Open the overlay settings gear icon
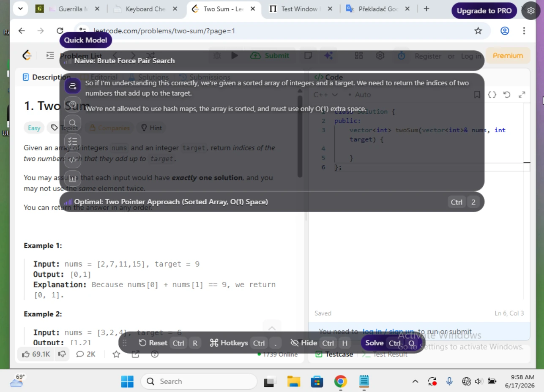The width and height of the screenshot is (544, 392). [531, 11]
